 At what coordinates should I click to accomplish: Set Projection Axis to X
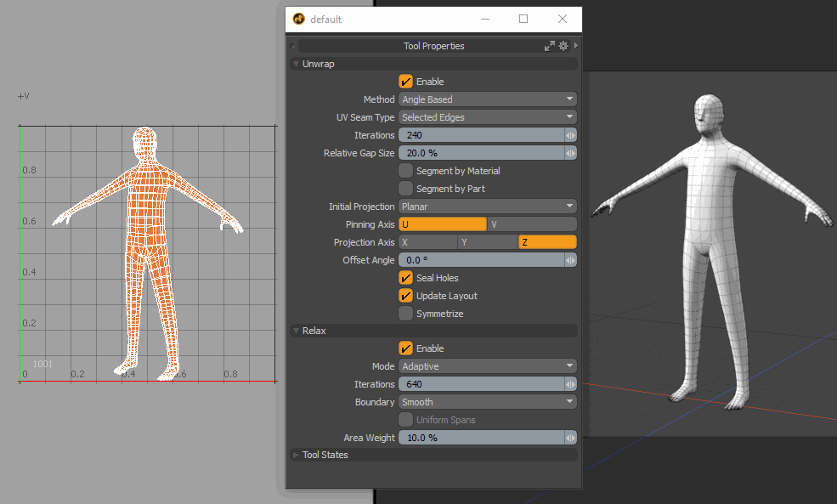[427, 241]
